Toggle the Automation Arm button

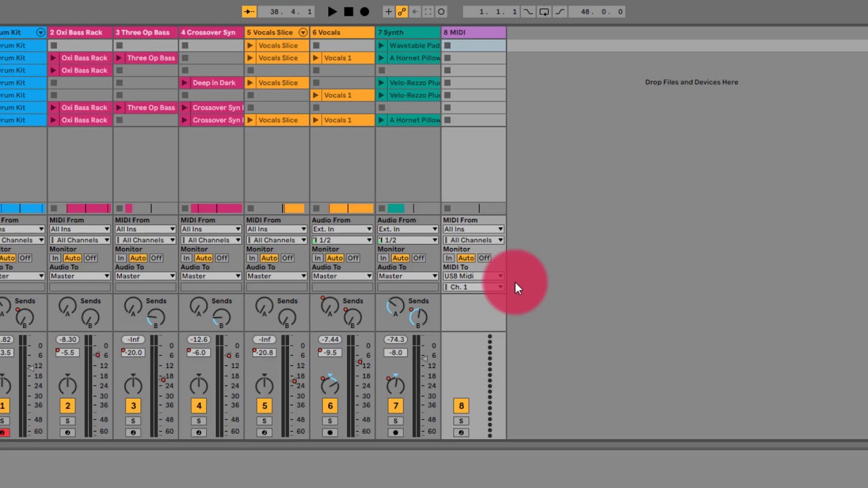(401, 12)
